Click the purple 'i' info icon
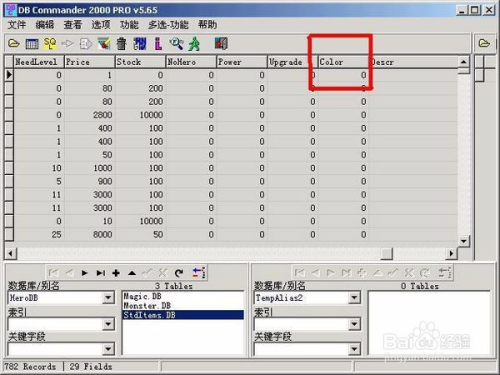Screen dimensions: 500x375 tap(158, 44)
